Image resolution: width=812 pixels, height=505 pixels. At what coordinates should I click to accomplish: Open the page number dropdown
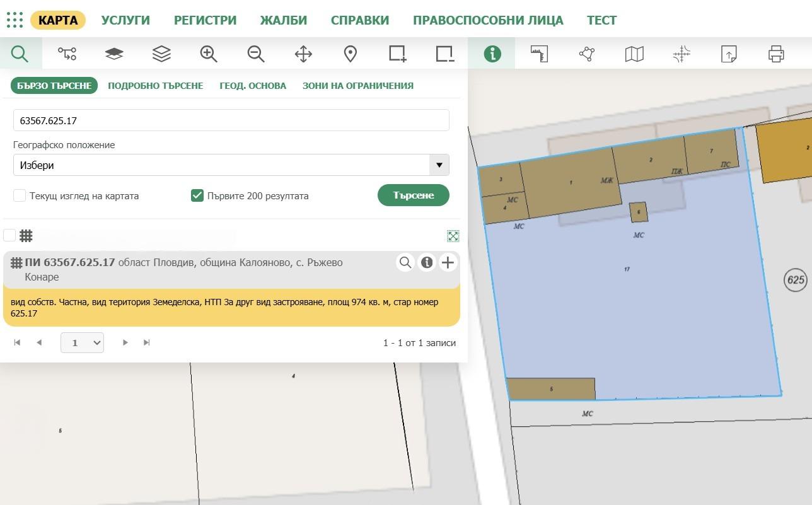(x=82, y=342)
